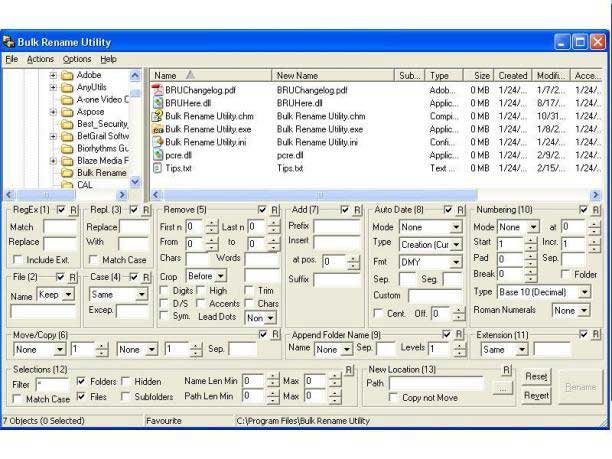Click the Revert button

pos(536,396)
